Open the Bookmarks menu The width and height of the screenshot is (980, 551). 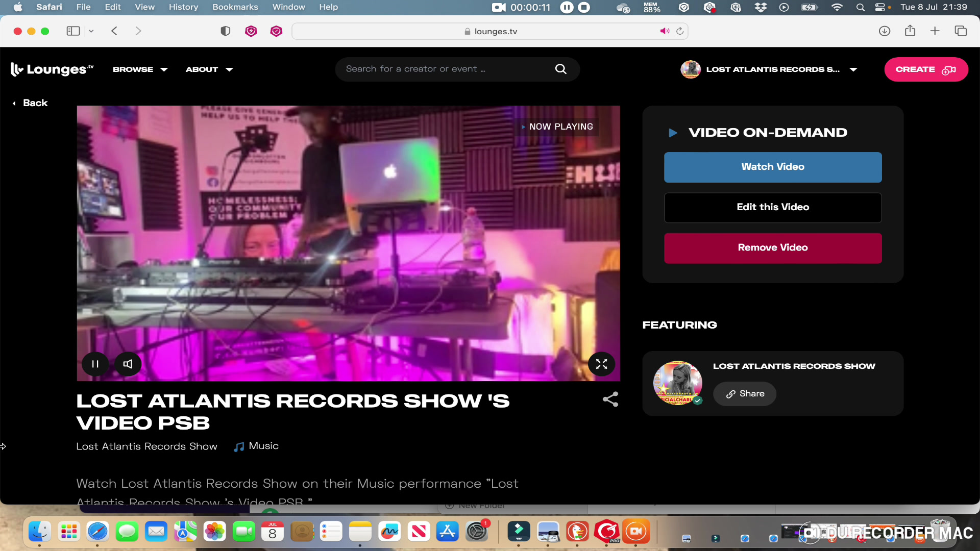pos(235,7)
